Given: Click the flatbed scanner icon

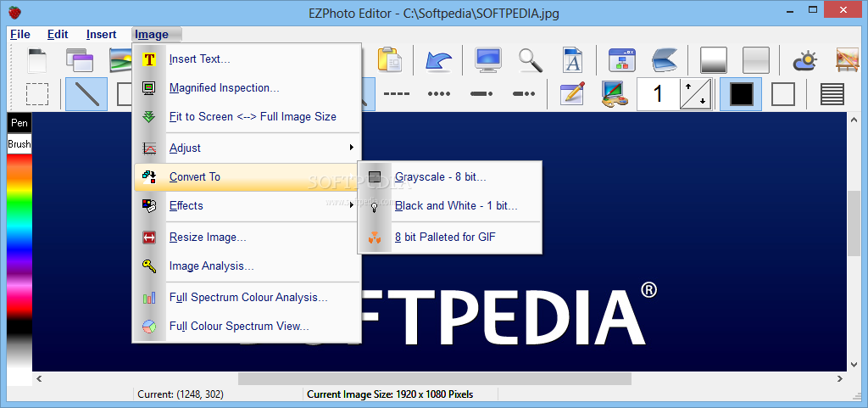Looking at the screenshot, I should click(665, 59).
